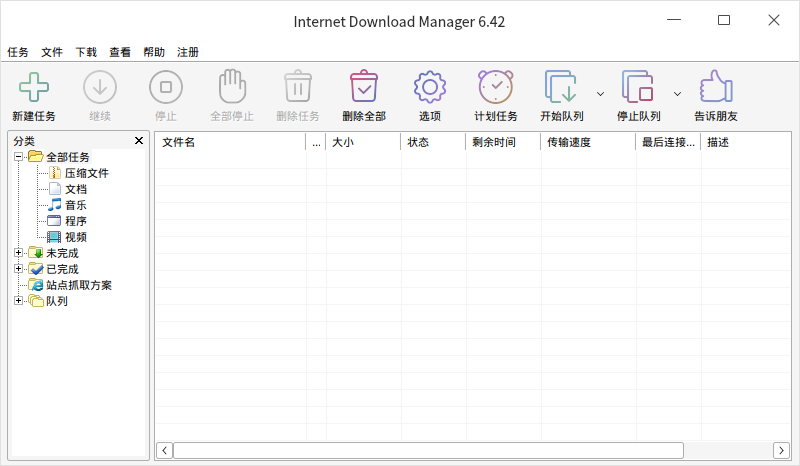
Task: Select the 程序 program window icon in the tree
Action: pos(54,221)
